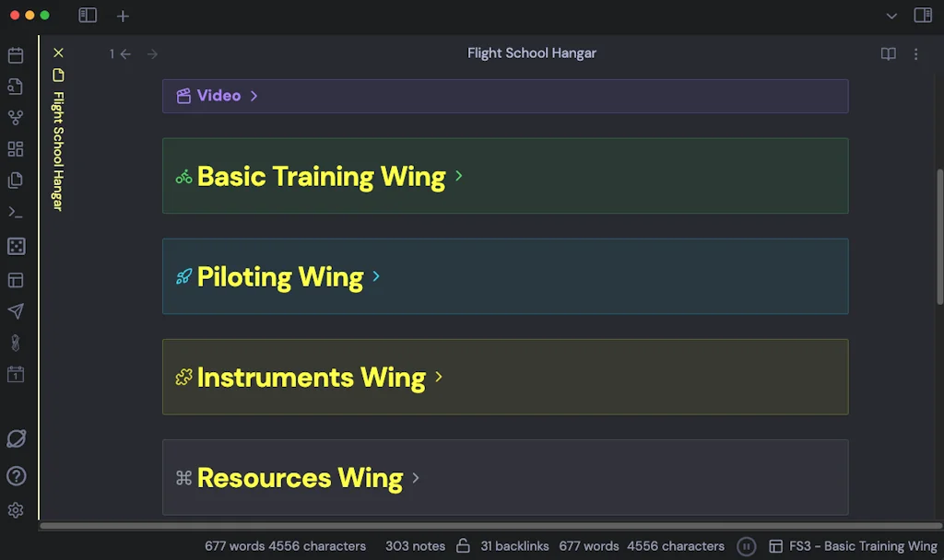The height and width of the screenshot is (560, 944).
Task: Open the Resources Wing note link
Action: click(299, 477)
